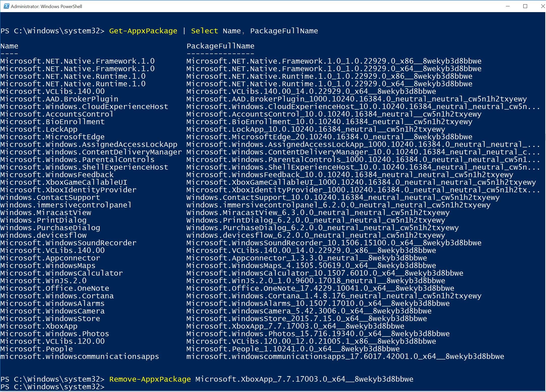Minimize the PowerShell window
Viewport: 546px width, 392px height.
pos(508,6)
